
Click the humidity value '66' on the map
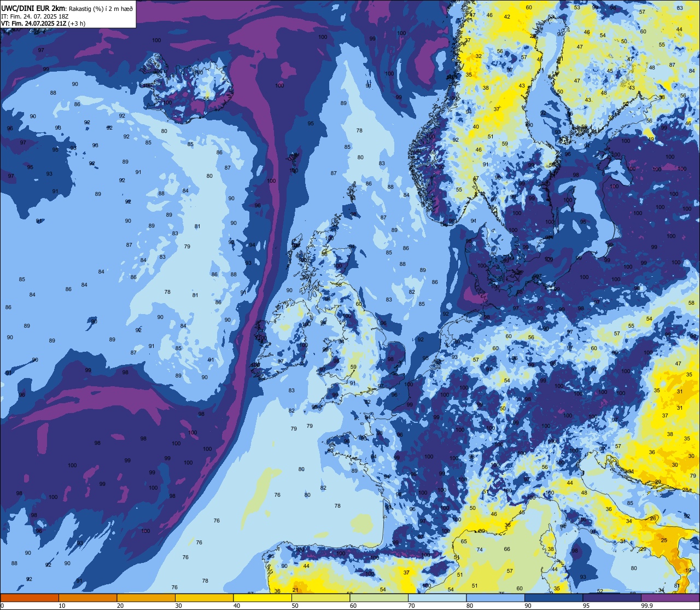point(507,549)
